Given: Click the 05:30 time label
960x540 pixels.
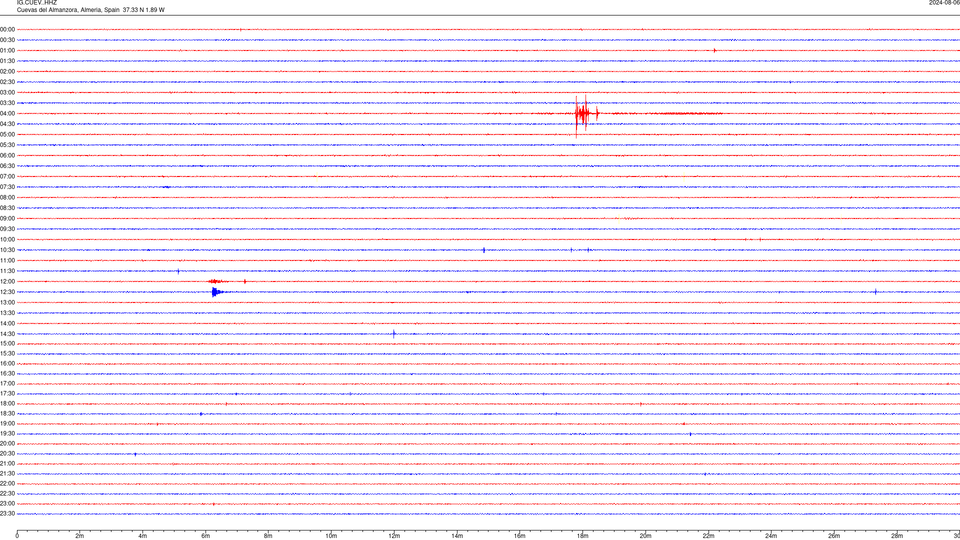Looking at the screenshot, I should 7,145.
